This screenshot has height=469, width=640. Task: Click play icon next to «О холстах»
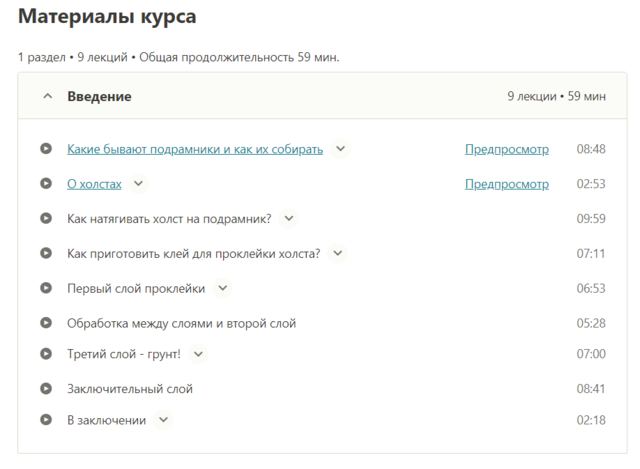[x=46, y=184]
